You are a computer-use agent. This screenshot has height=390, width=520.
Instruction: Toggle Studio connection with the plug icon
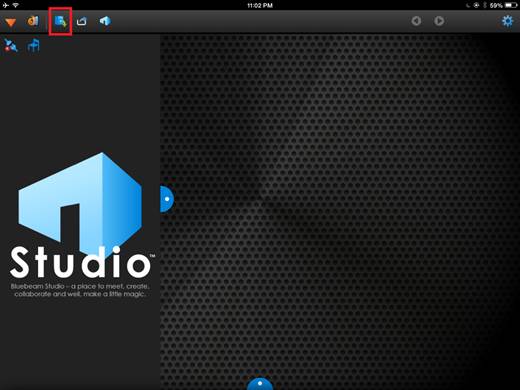(x=11, y=45)
